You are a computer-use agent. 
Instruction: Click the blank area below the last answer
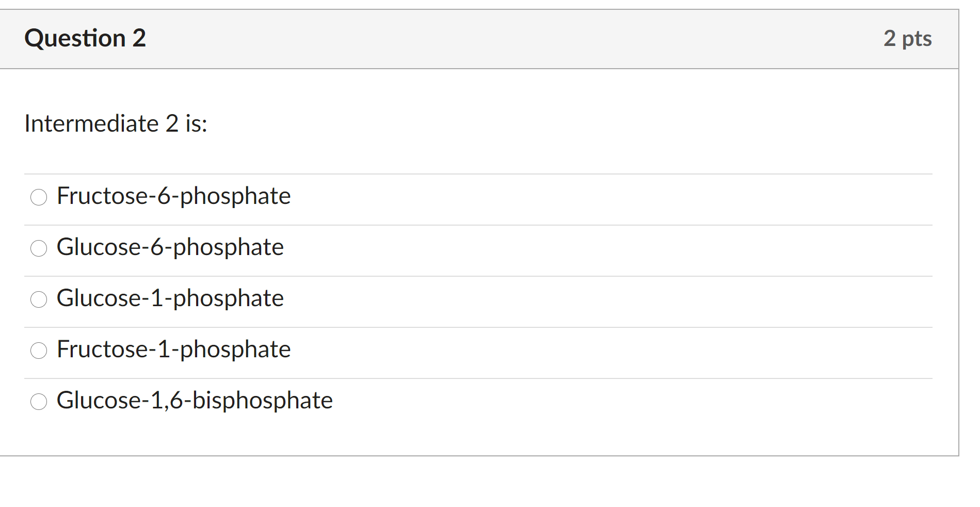pos(480,436)
